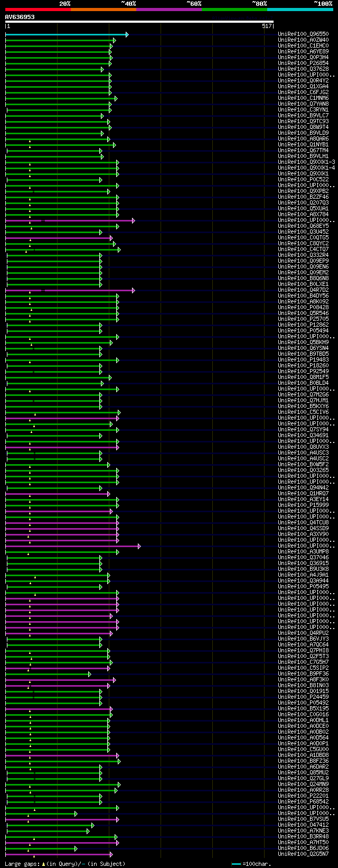Select hit label UniRef100_A1DBD8
Screen dimensions: 338x868
coord(303,755)
